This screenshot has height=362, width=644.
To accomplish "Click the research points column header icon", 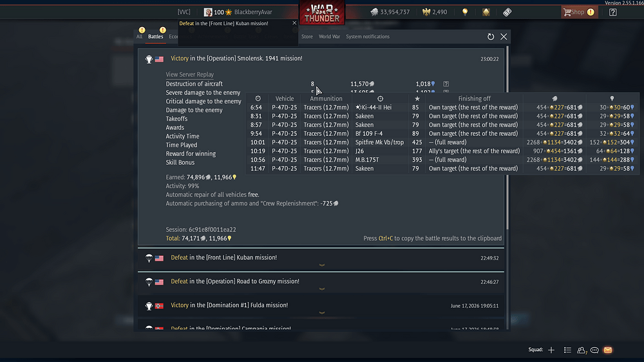I will [612, 99].
